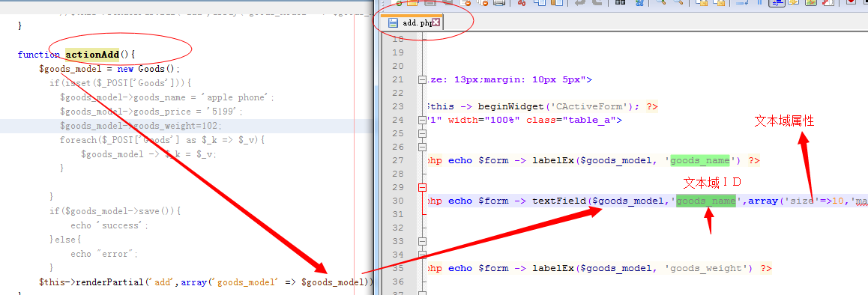Click the echo "error" line
Image resolution: width=868 pixels, height=295 pixels.
coord(103,254)
